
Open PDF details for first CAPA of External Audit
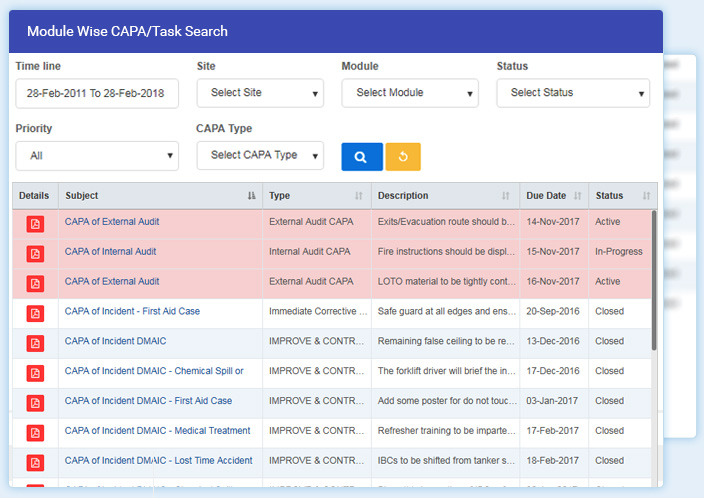(35, 223)
